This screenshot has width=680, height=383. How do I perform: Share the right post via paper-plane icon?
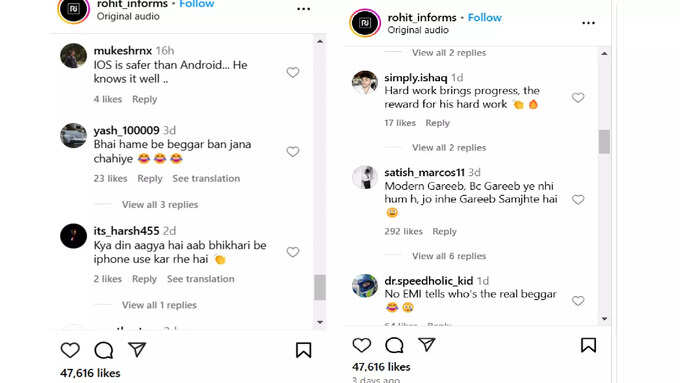427,345
